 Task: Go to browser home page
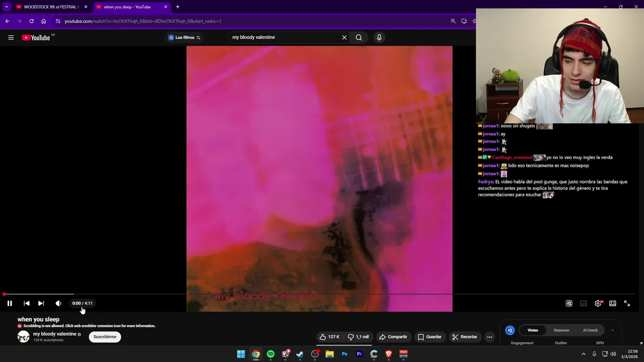point(44,21)
